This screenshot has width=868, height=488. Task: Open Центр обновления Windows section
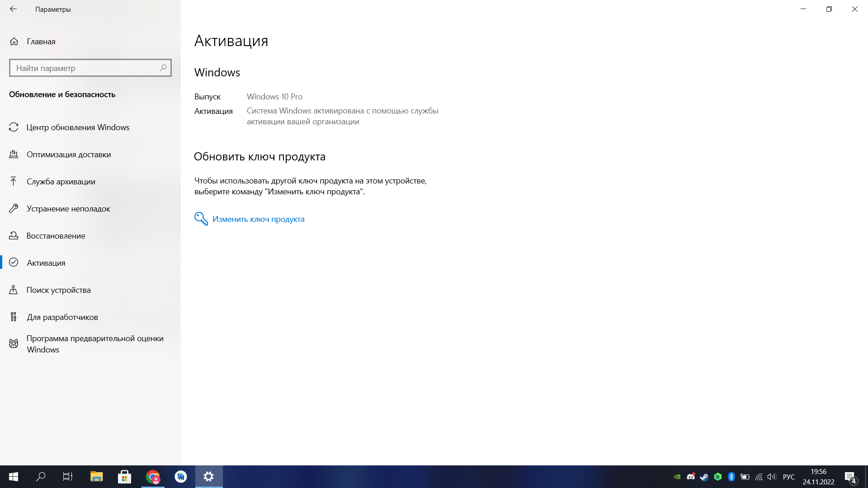tap(90, 127)
